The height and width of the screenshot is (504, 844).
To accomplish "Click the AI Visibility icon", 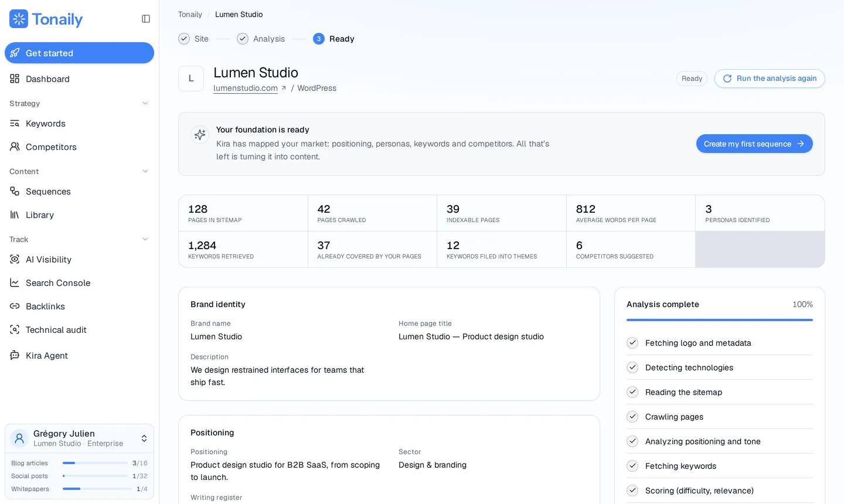I will (x=15, y=260).
